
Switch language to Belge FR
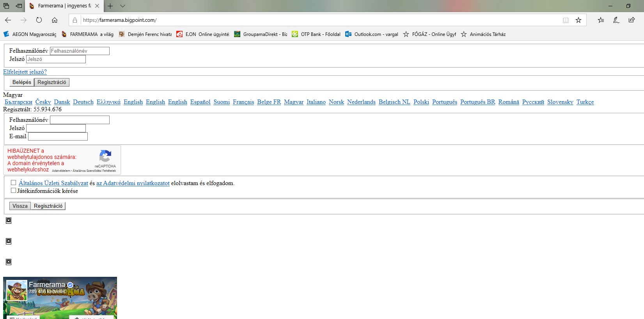[269, 102]
